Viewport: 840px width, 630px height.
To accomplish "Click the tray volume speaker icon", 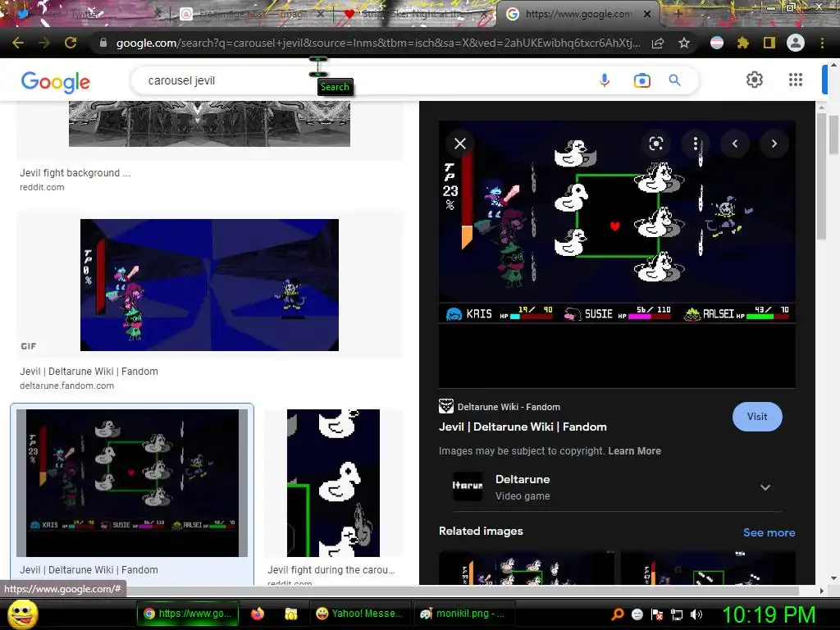I will click(696, 614).
